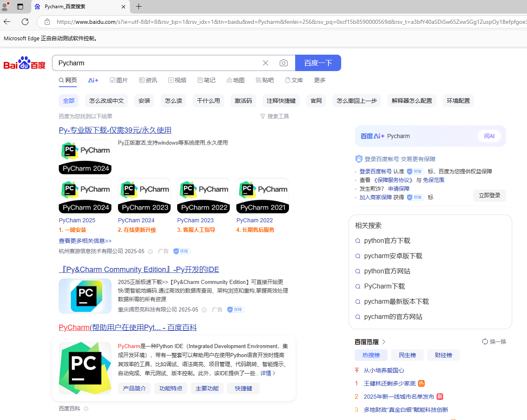Open hot topic 从小培养爱国心
The height and width of the screenshot is (420, 527).
point(384,370)
